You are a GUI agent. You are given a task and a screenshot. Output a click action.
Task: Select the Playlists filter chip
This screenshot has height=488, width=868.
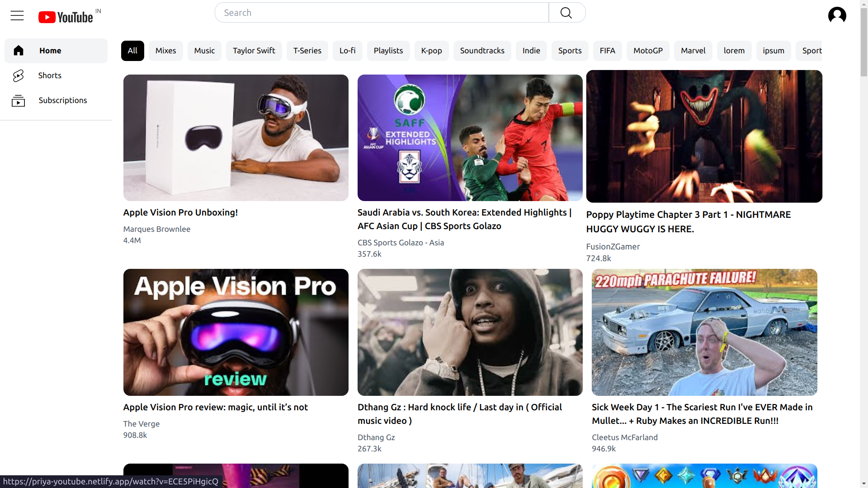click(388, 51)
